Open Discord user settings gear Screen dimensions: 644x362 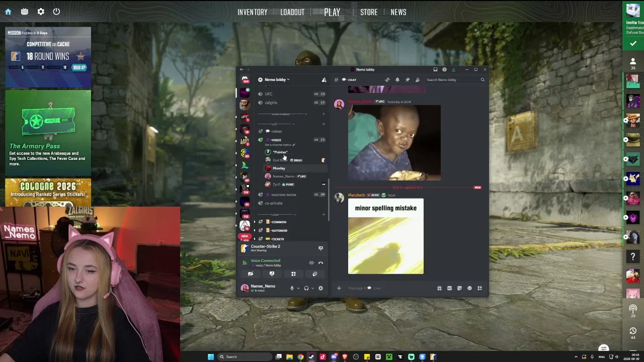(x=320, y=288)
